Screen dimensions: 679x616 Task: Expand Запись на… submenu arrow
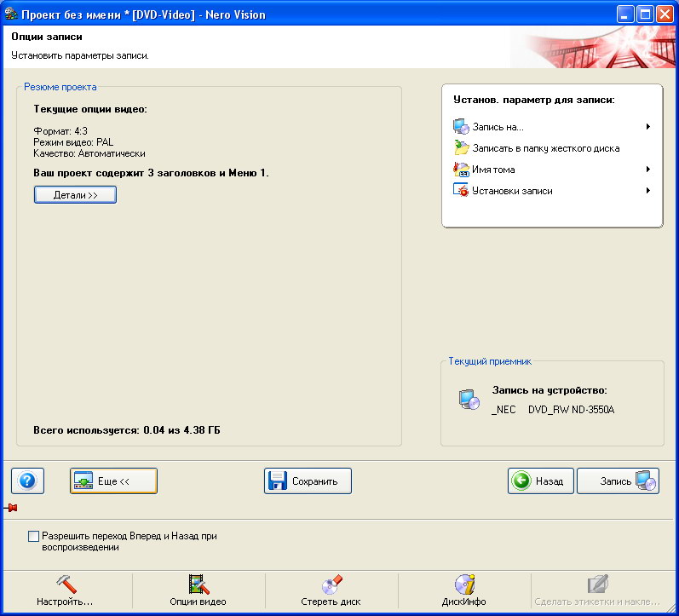tap(648, 126)
